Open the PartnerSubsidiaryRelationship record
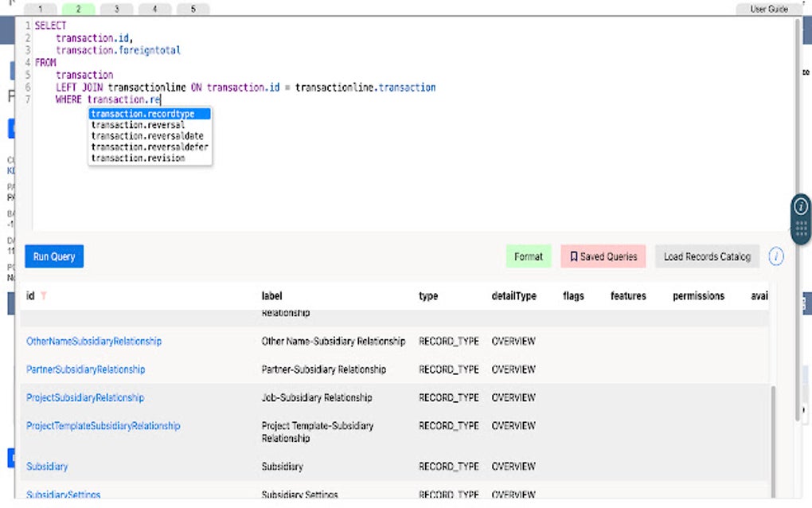Viewport: 812px width, 508px height. click(x=84, y=369)
